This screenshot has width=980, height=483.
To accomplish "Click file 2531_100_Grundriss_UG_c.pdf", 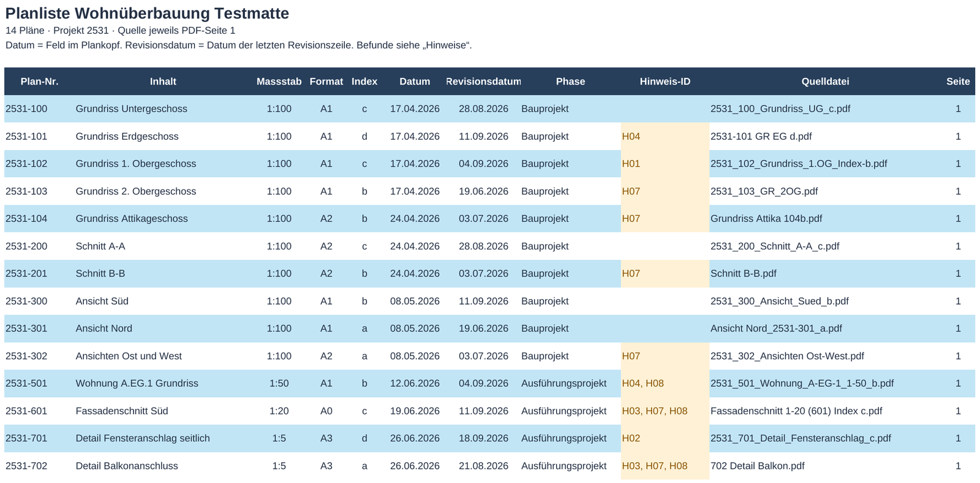I will 780,109.
